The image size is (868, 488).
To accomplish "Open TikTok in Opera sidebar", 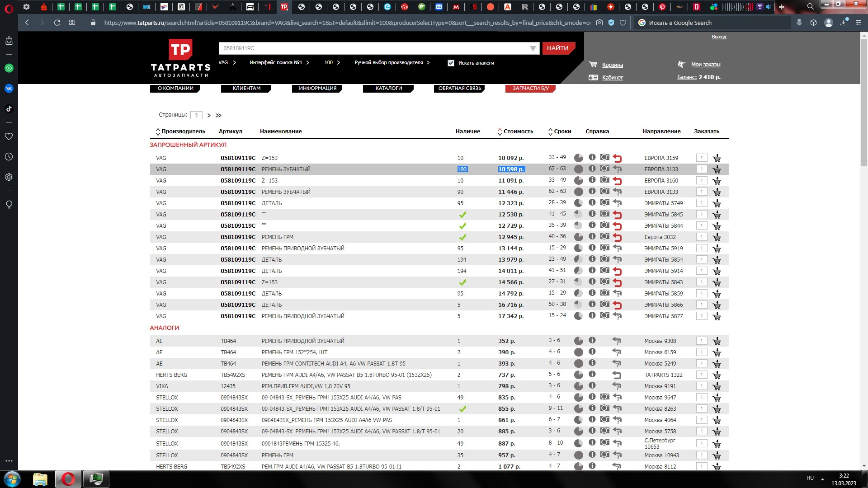I will 9,109.
